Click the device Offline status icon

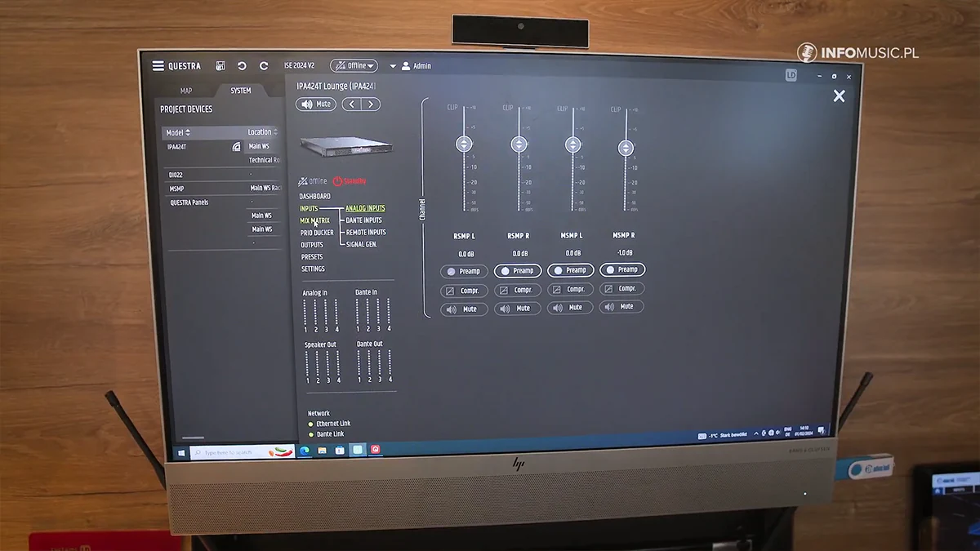pos(303,181)
